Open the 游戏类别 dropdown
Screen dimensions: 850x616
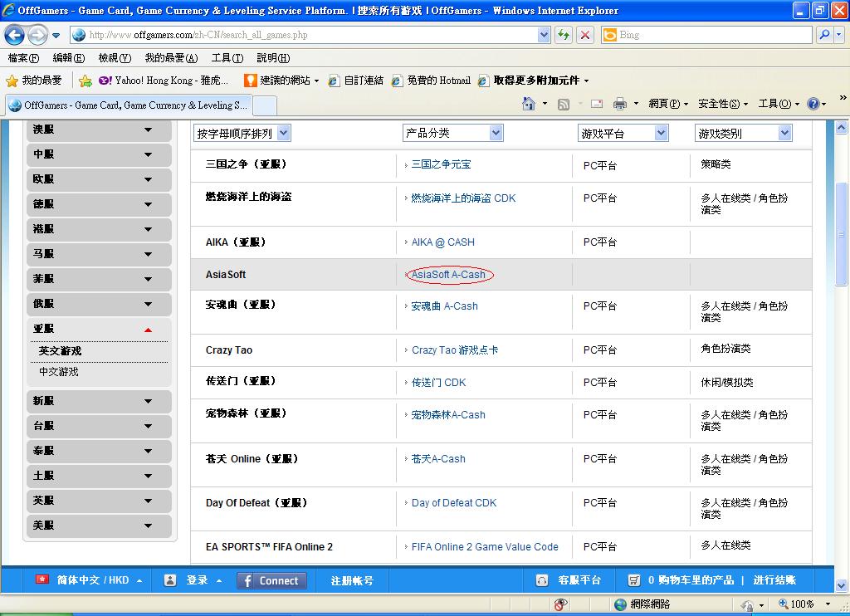pyautogui.click(x=743, y=134)
